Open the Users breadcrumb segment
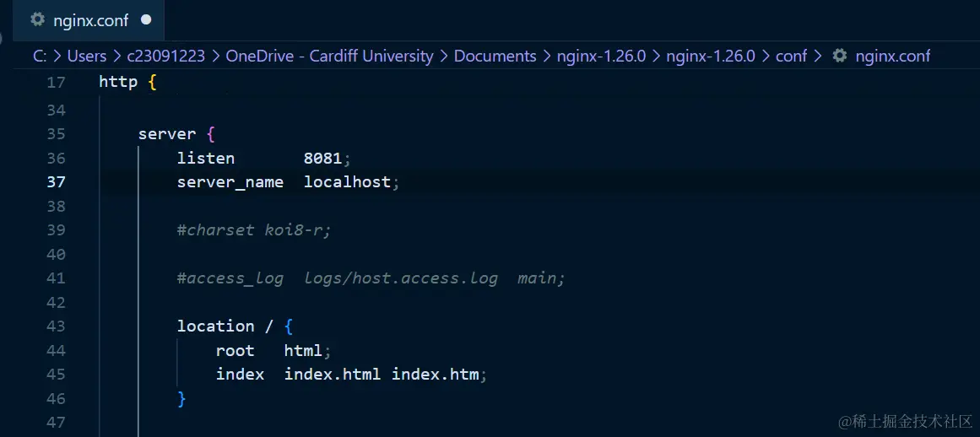 (86, 57)
